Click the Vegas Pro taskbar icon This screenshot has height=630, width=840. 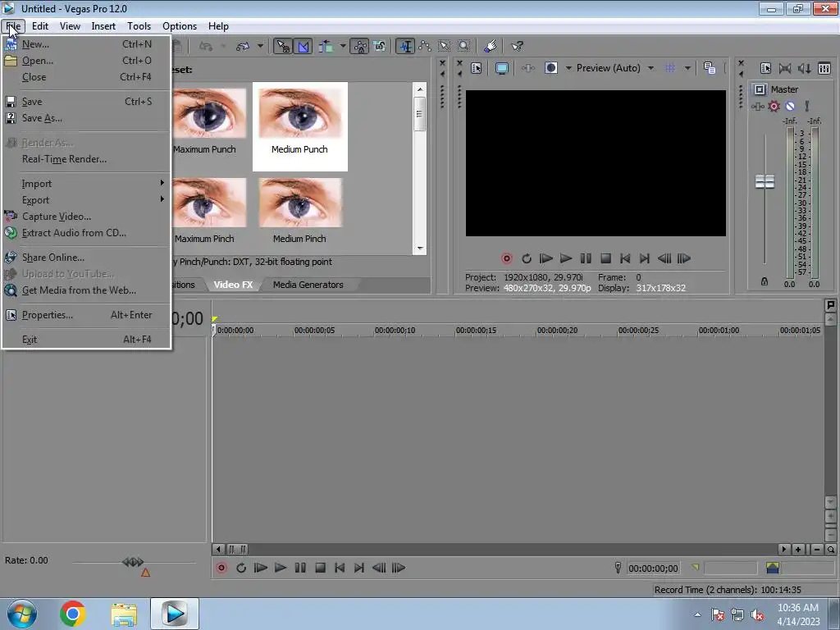pos(175,614)
